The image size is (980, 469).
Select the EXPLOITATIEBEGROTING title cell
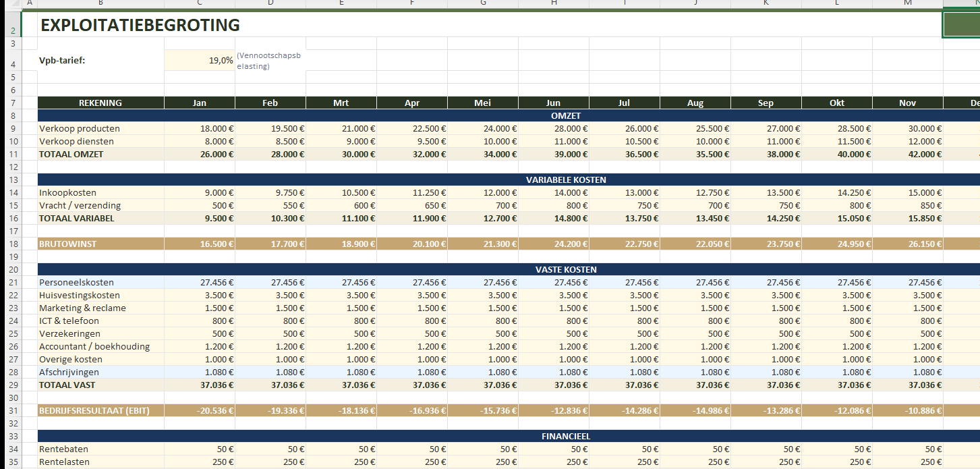(x=140, y=26)
